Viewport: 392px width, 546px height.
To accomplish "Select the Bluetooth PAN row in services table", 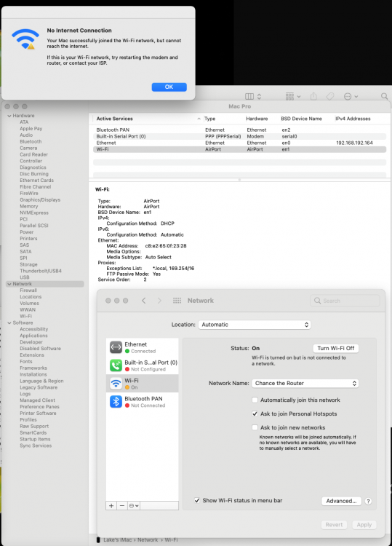I will tap(240, 130).
